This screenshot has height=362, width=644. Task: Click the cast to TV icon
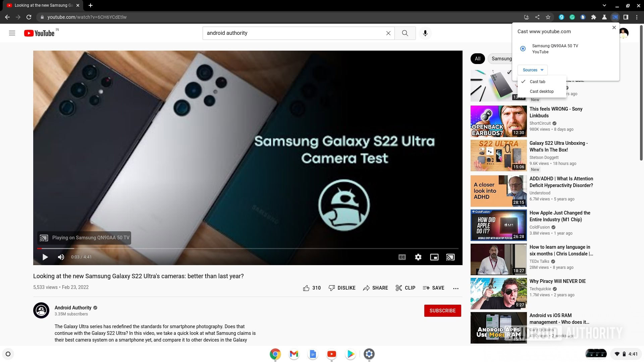(x=450, y=257)
